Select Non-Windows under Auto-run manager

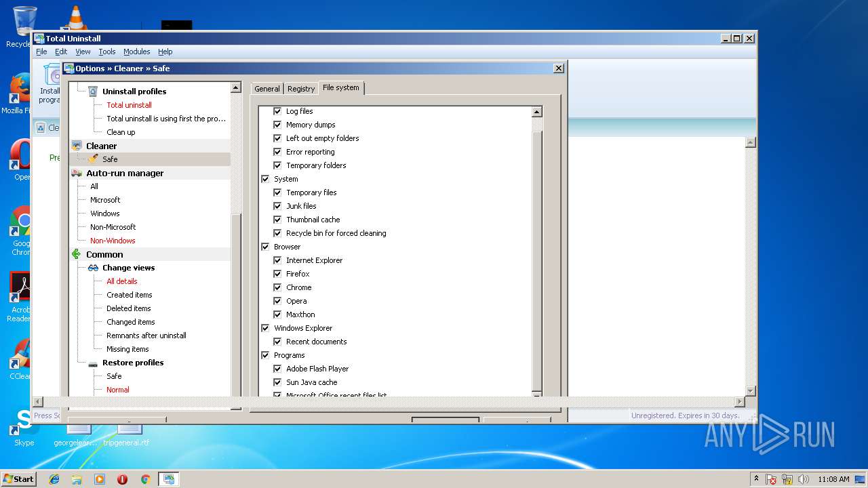point(113,241)
